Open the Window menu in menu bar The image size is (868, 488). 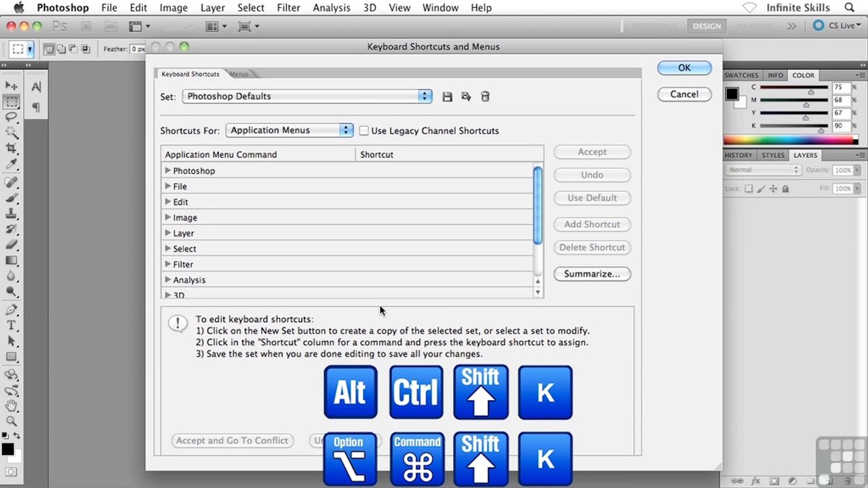(x=440, y=8)
